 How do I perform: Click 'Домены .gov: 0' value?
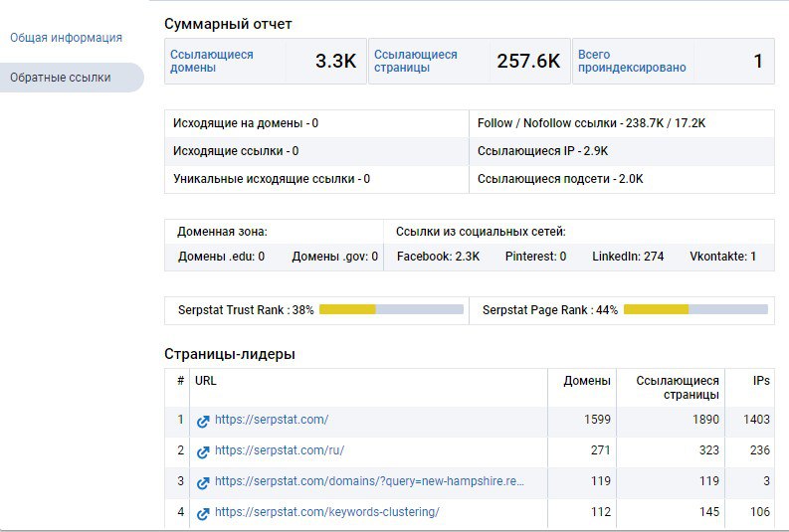click(x=334, y=257)
